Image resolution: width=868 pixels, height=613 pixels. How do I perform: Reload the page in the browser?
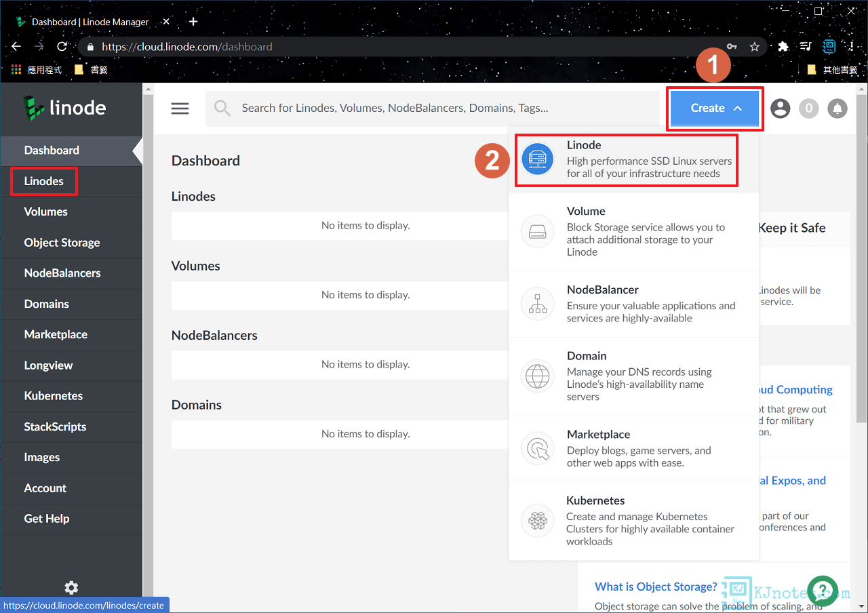tap(62, 47)
